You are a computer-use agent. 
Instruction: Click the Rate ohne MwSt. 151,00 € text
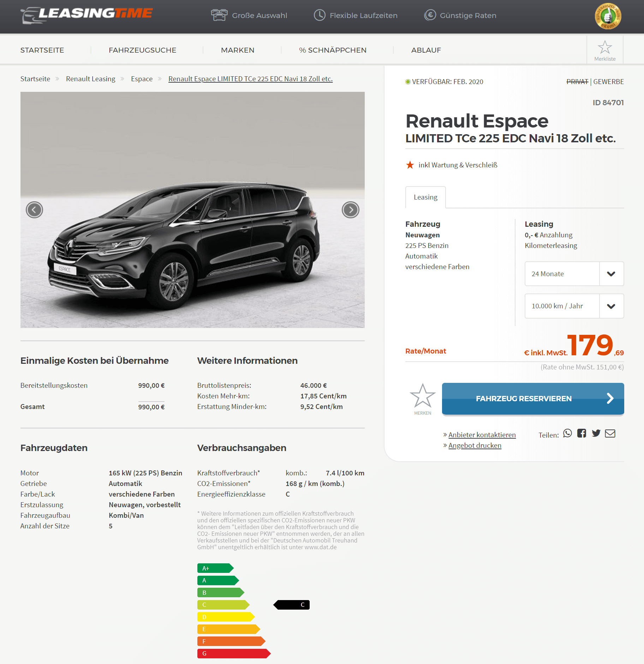(x=582, y=367)
